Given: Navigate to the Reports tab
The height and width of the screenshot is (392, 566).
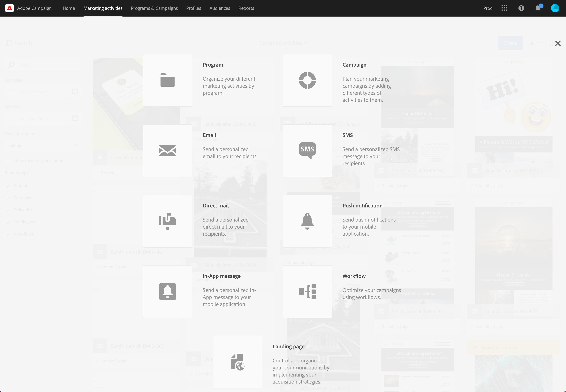Looking at the screenshot, I should 246,8.
